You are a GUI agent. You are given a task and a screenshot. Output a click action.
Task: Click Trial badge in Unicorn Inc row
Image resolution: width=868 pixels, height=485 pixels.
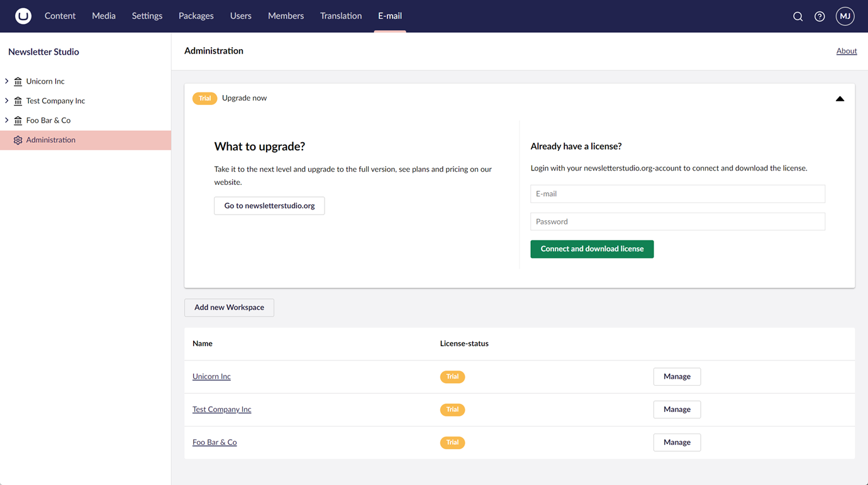[x=452, y=377]
